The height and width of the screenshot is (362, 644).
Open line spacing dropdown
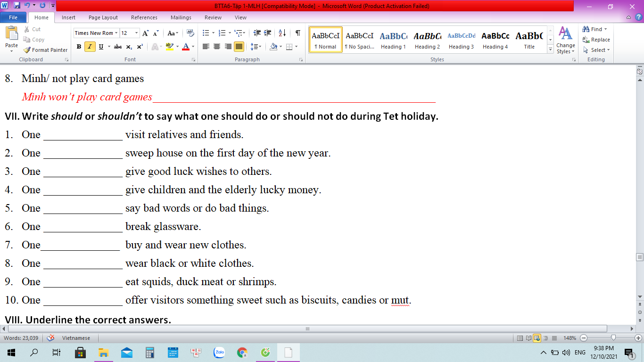(x=256, y=47)
